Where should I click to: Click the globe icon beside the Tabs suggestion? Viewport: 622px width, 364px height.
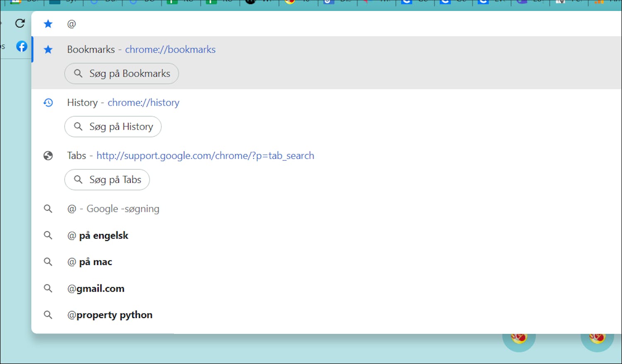(48, 155)
